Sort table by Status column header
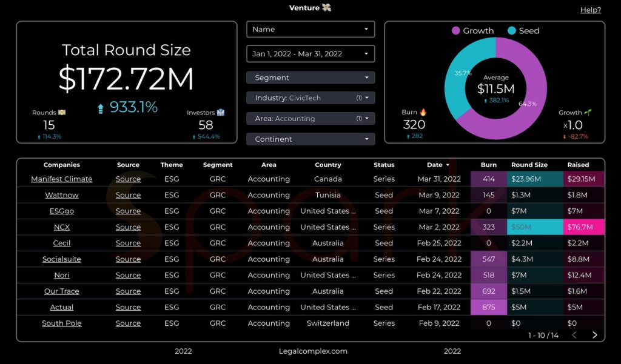The height and width of the screenshot is (364, 621). (x=384, y=165)
